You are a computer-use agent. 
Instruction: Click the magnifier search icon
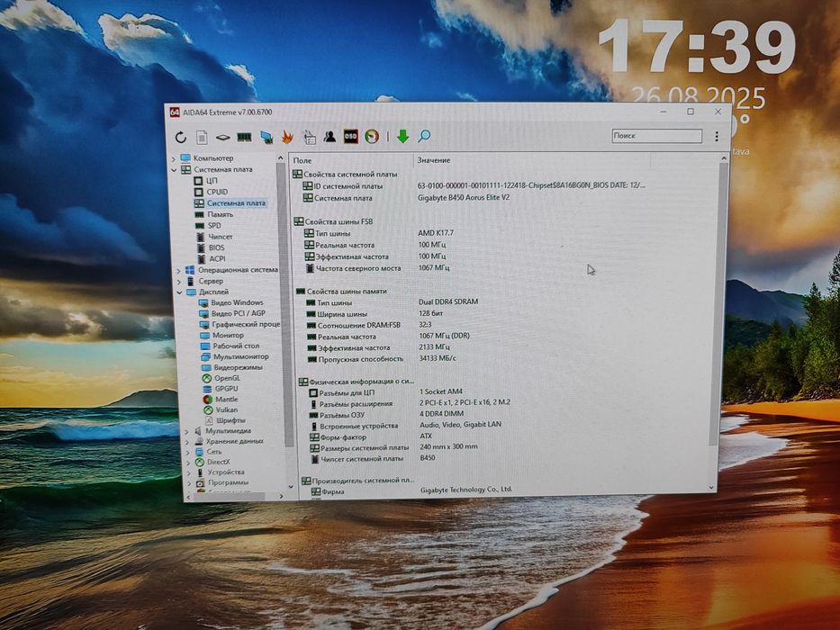point(424,136)
